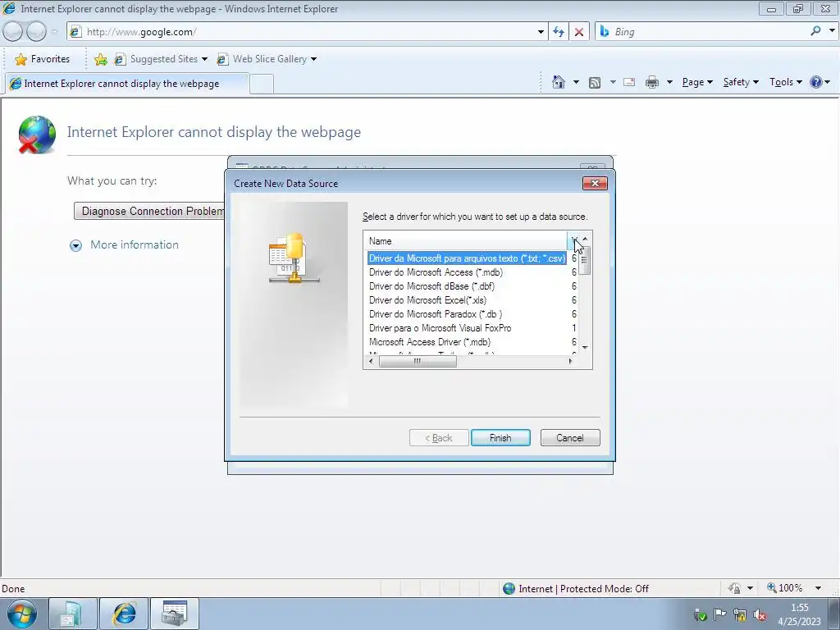Select Driver do Microsoft Excel(*.xls)
840x630 pixels.
[427, 300]
